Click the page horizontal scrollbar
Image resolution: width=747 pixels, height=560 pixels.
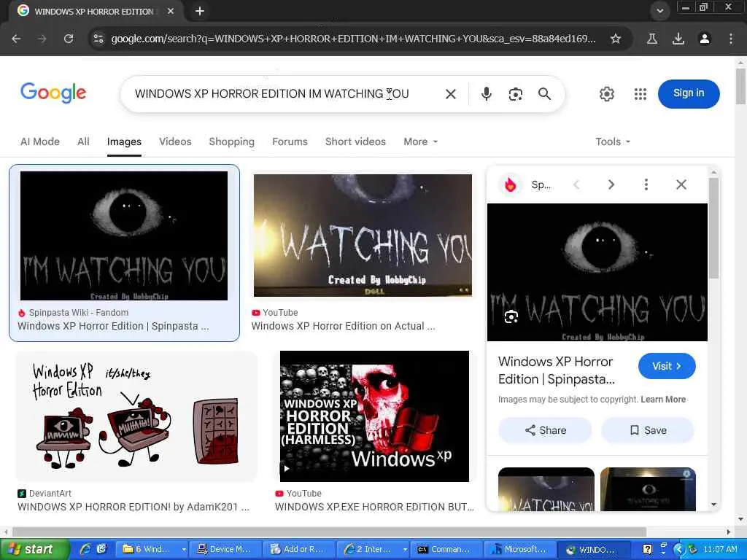(x=329, y=532)
